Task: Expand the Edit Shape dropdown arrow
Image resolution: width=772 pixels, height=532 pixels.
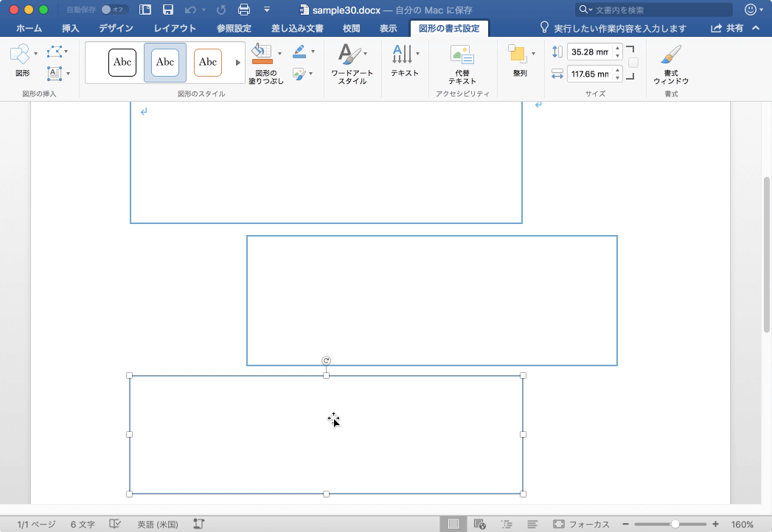Action: [x=66, y=52]
